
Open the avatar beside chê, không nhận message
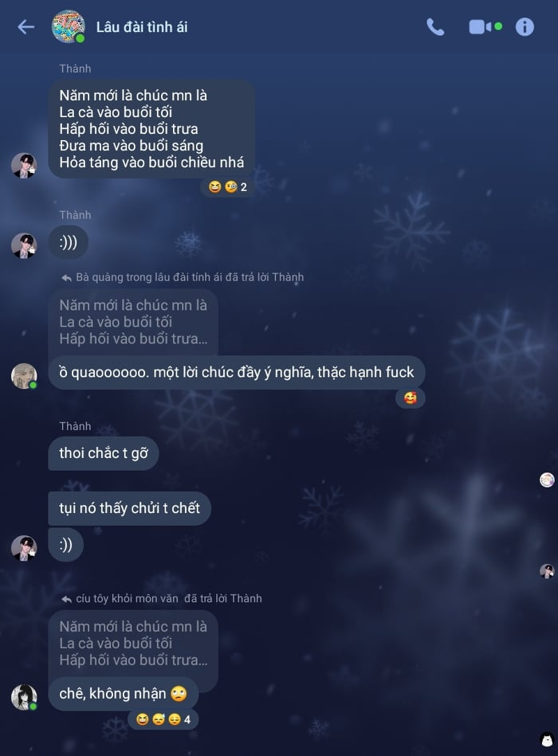tap(24, 697)
